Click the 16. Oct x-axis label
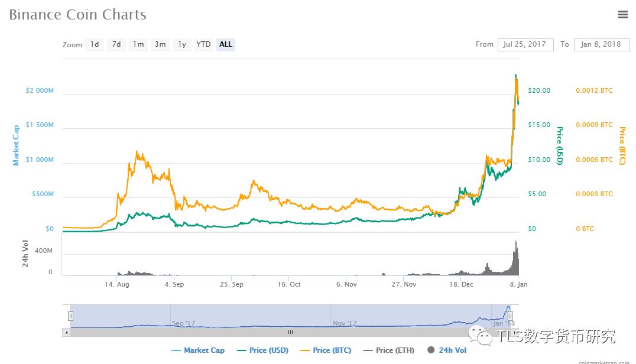 point(289,284)
